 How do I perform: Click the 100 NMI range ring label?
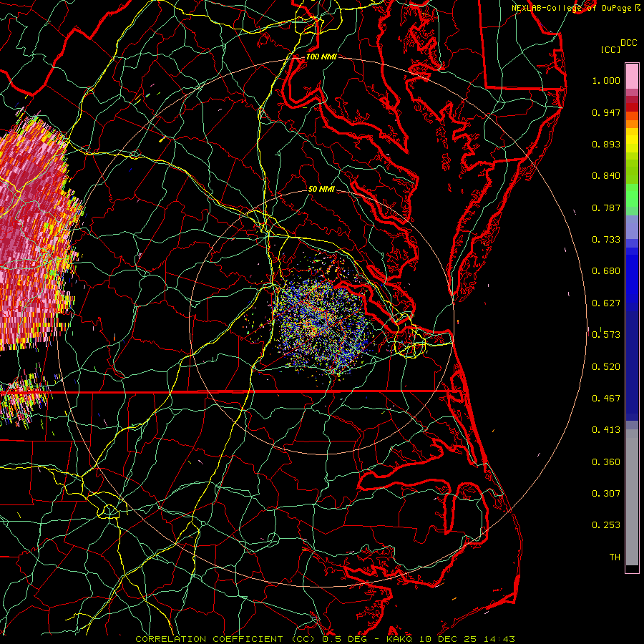[x=321, y=57]
